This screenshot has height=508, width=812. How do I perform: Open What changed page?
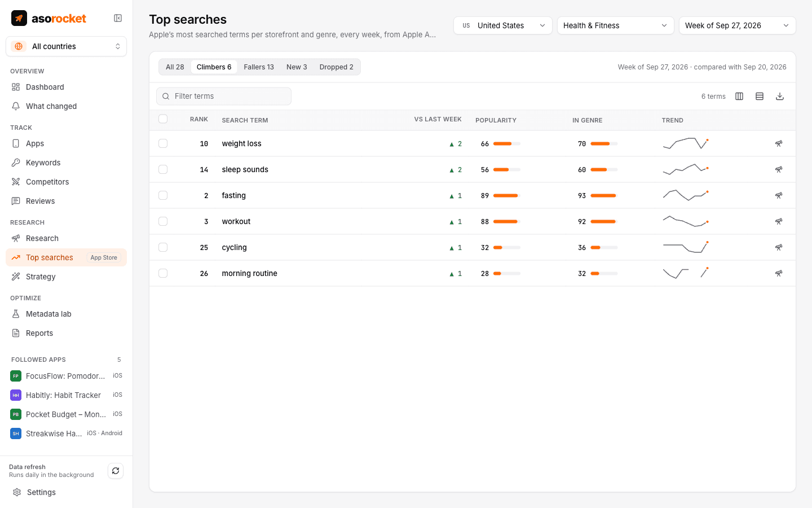(x=67, y=106)
